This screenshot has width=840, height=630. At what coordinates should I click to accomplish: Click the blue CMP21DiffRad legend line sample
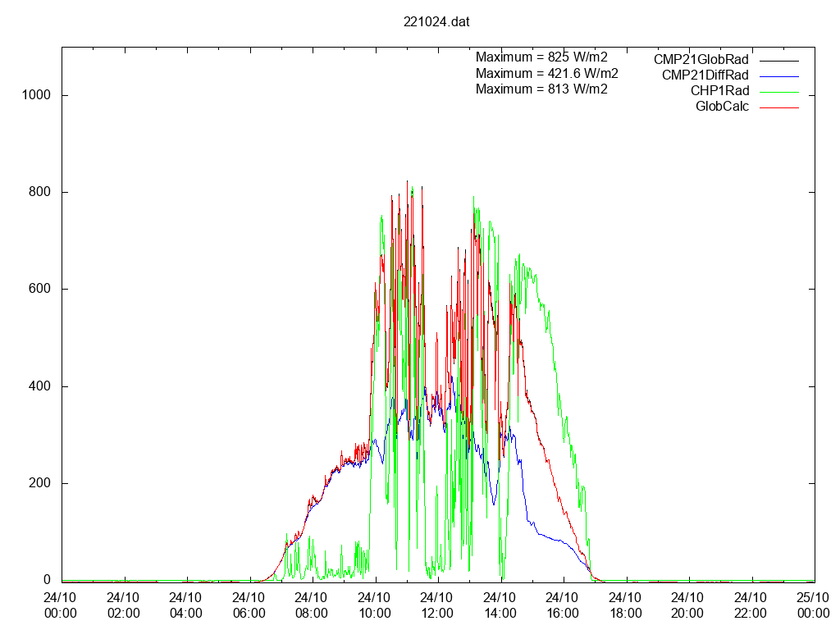(779, 76)
